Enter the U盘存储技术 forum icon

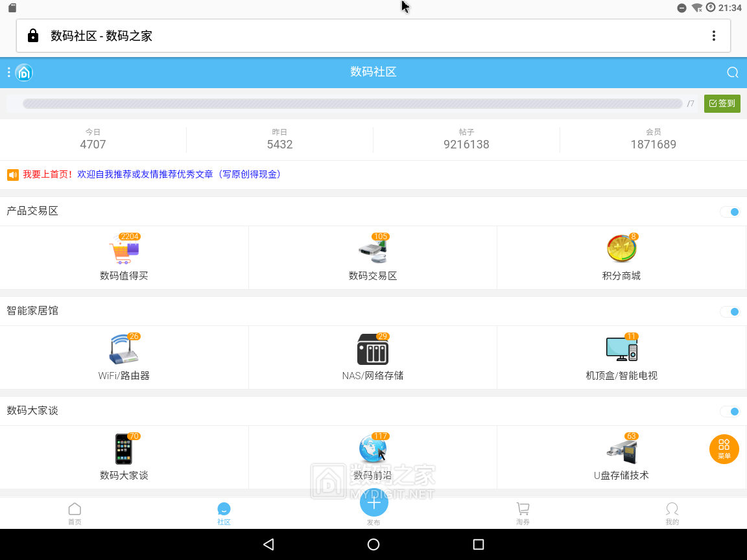(622, 449)
